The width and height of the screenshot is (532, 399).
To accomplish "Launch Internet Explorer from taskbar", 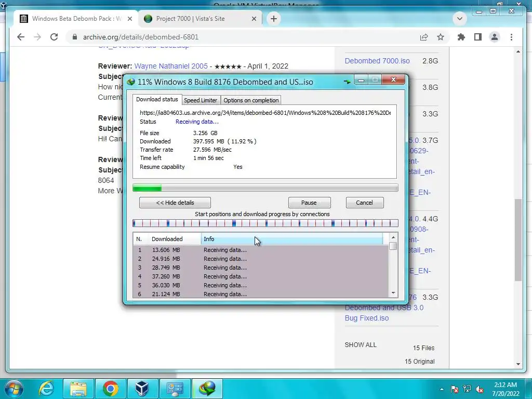I will pos(46,389).
